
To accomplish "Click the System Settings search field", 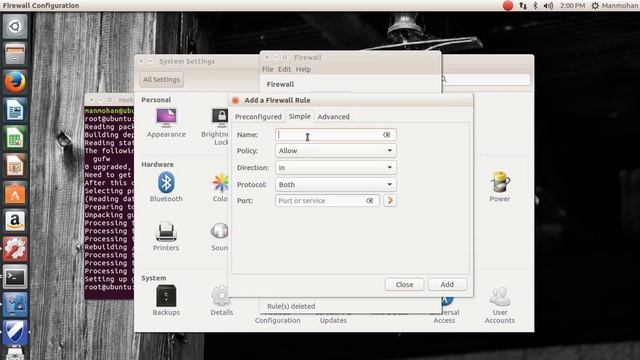I will tap(486, 79).
